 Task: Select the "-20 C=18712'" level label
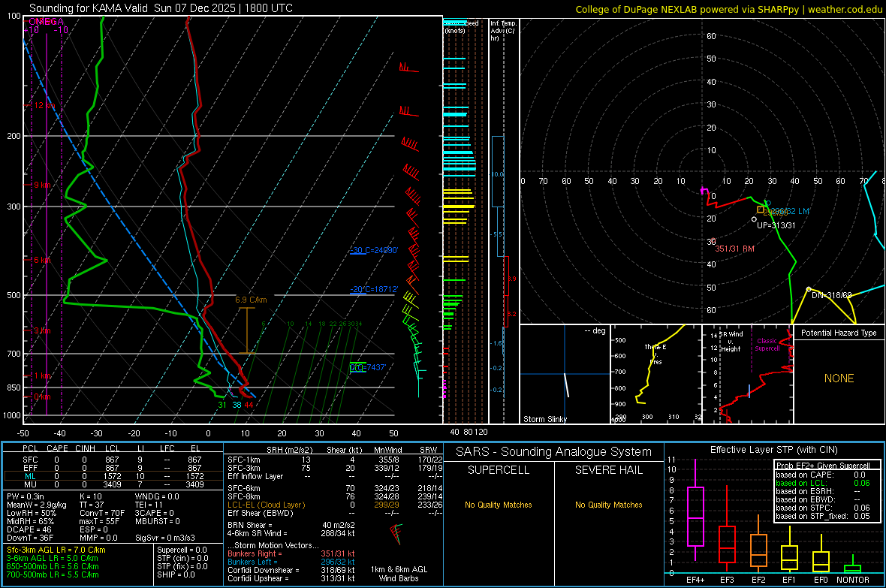click(x=374, y=289)
